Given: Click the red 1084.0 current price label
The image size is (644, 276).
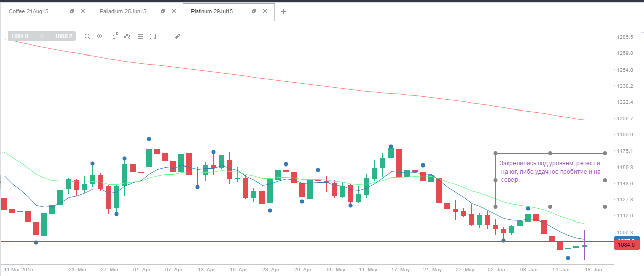Looking at the screenshot, I should (626, 245).
